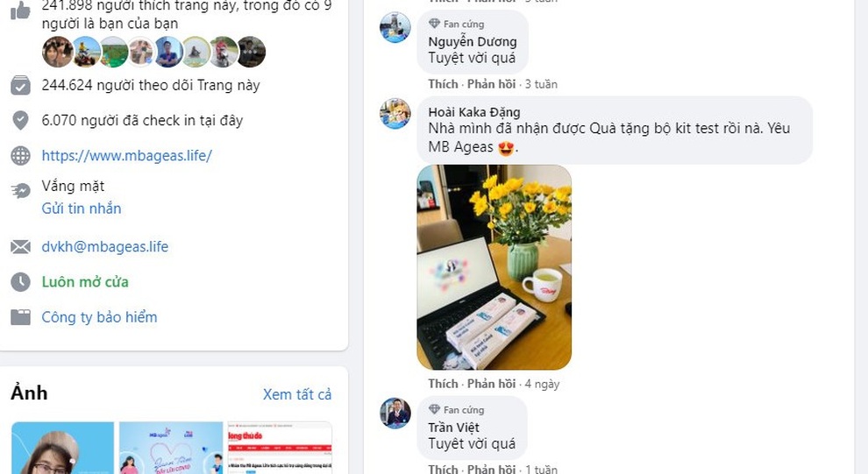
Task: Click the followers checkmark icon
Action: click(x=20, y=85)
